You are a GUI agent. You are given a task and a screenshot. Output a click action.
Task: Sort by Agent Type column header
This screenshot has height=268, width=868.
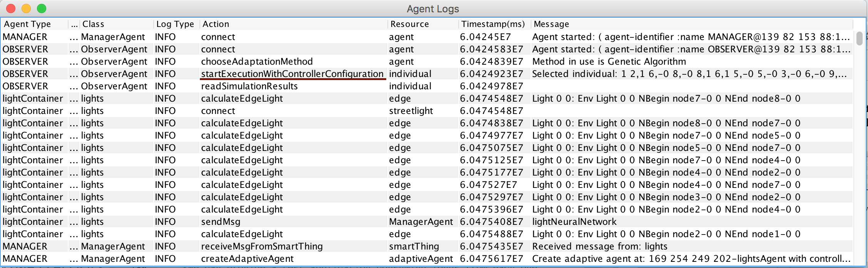(x=27, y=24)
